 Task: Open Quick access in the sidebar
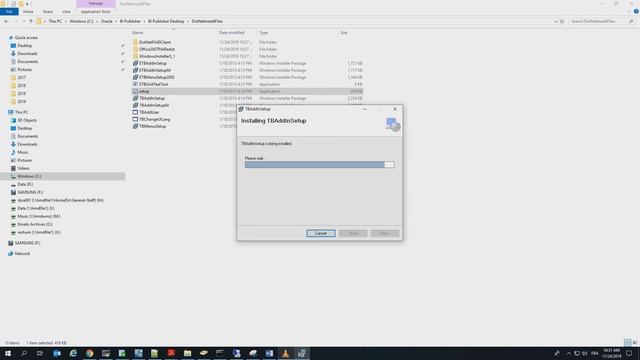pyautogui.click(x=26, y=38)
